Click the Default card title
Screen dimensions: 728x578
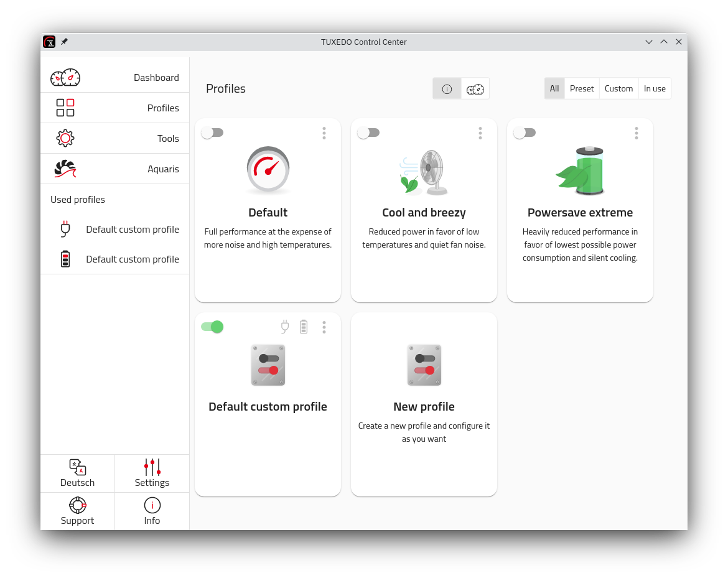pos(268,213)
